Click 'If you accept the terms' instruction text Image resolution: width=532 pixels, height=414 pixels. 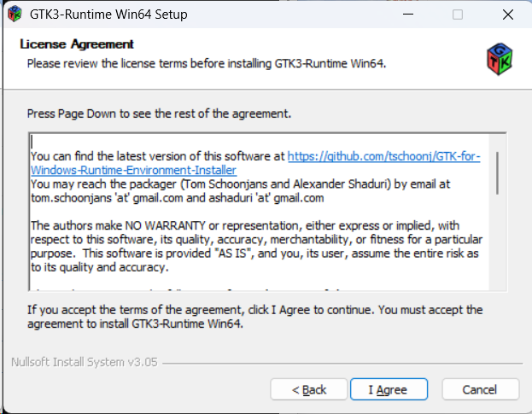click(254, 317)
